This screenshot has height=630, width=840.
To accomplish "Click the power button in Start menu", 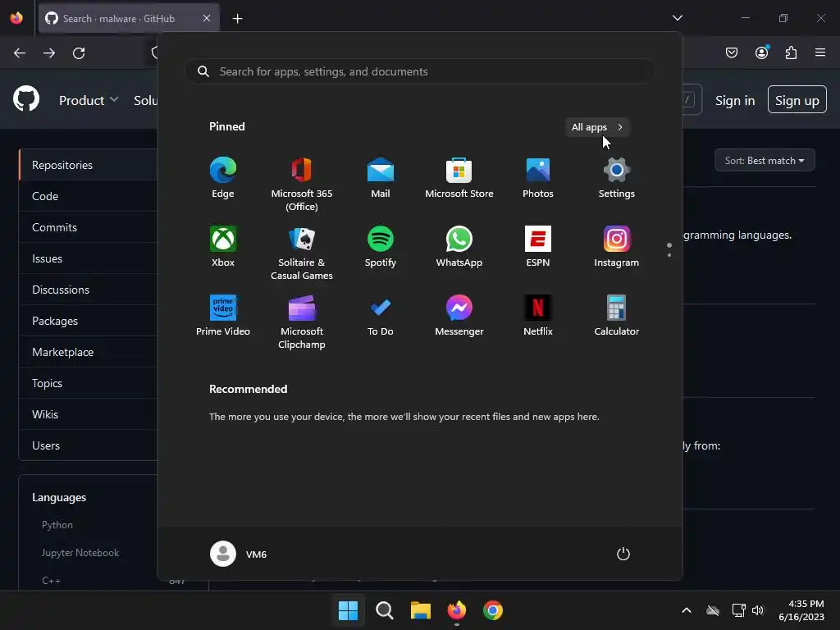I will pos(623,554).
